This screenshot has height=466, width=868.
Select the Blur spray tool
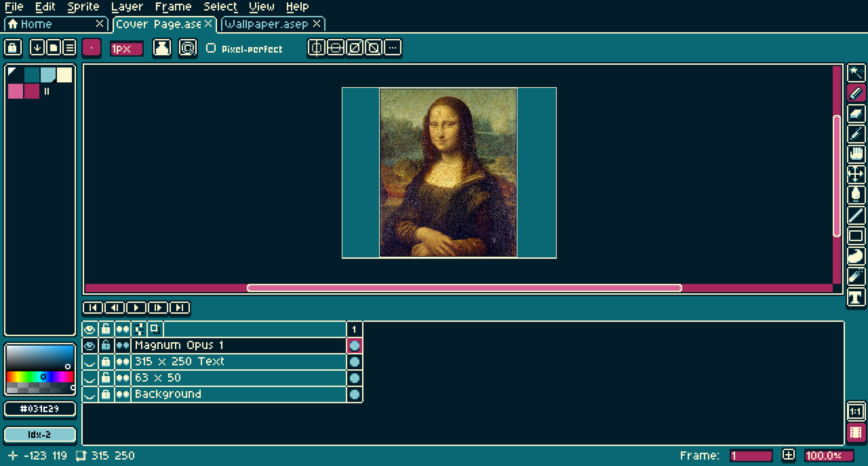(x=855, y=276)
